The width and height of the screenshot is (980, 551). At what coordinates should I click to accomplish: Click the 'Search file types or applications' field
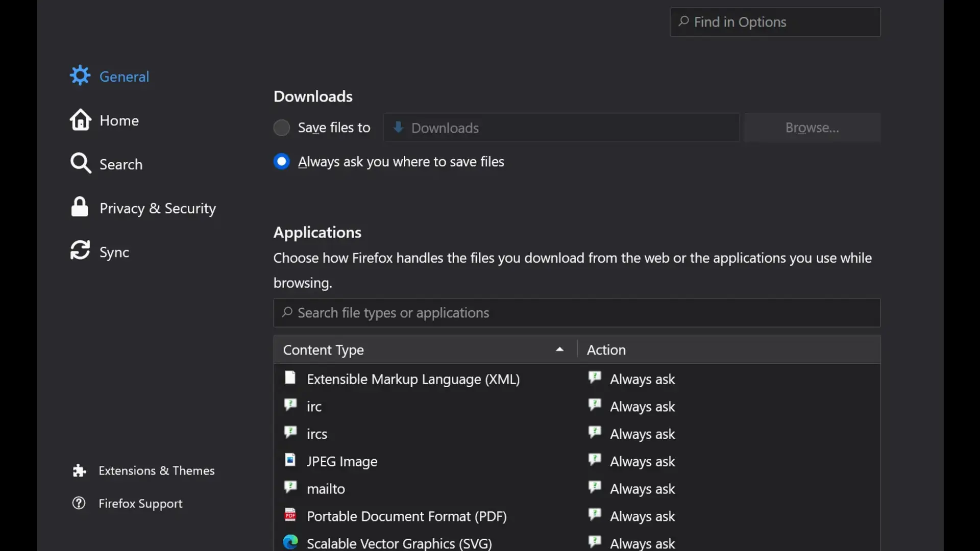click(577, 313)
